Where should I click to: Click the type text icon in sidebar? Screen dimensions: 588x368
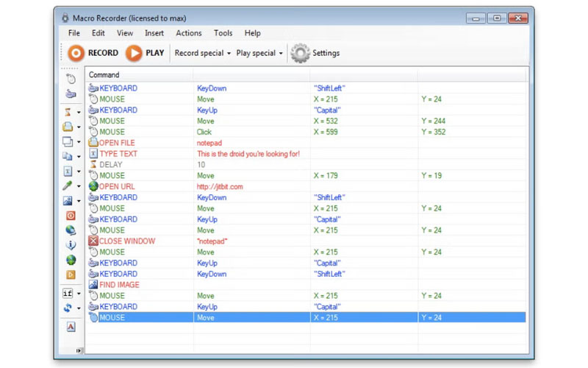point(68,171)
